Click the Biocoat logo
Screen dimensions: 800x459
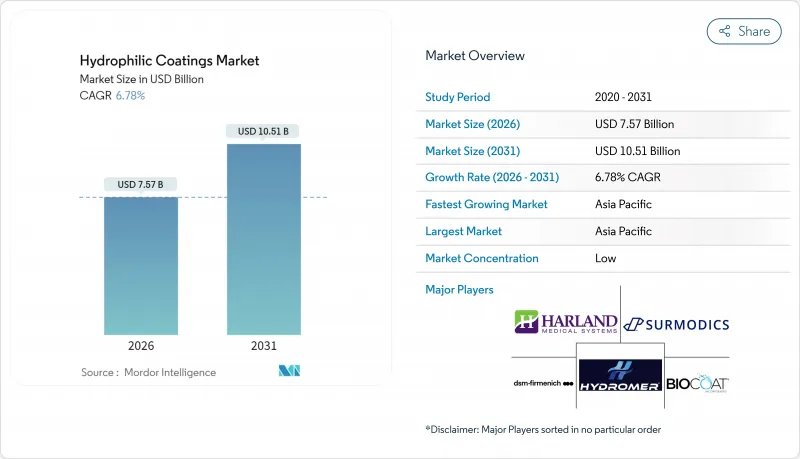click(697, 384)
